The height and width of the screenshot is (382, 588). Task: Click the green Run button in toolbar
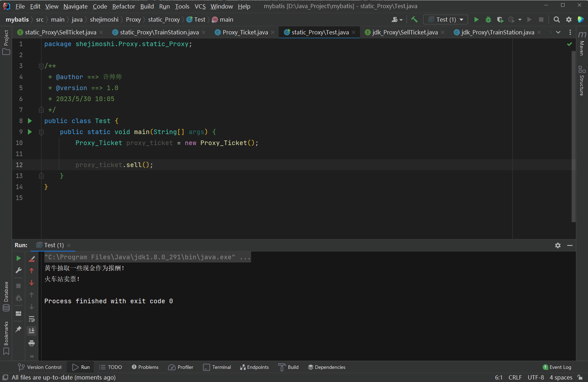pos(476,20)
